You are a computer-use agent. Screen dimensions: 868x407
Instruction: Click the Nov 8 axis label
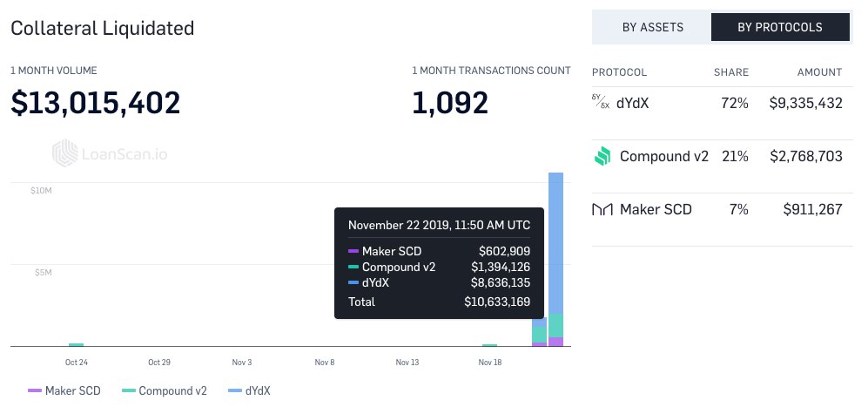click(325, 363)
